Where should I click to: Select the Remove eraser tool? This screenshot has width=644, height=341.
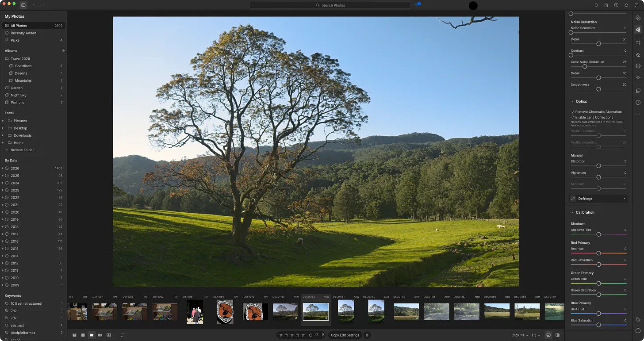638,55
